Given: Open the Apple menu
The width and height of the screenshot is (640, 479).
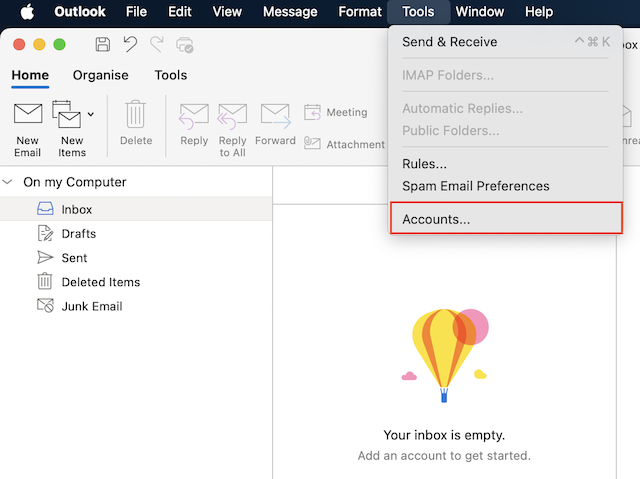Looking at the screenshot, I should [x=27, y=12].
